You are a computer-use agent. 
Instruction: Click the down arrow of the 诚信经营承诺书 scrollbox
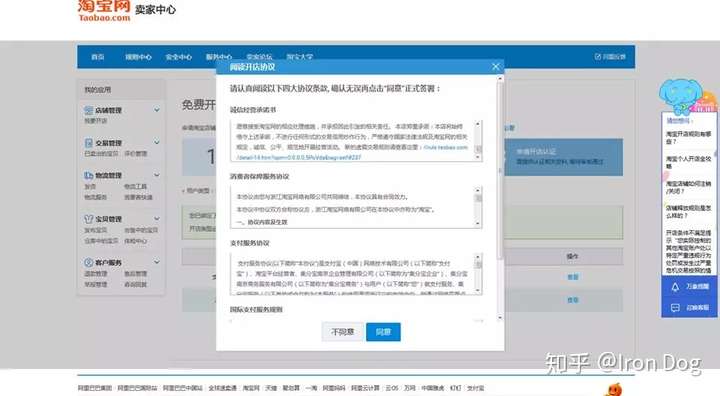[x=478, y=157]
